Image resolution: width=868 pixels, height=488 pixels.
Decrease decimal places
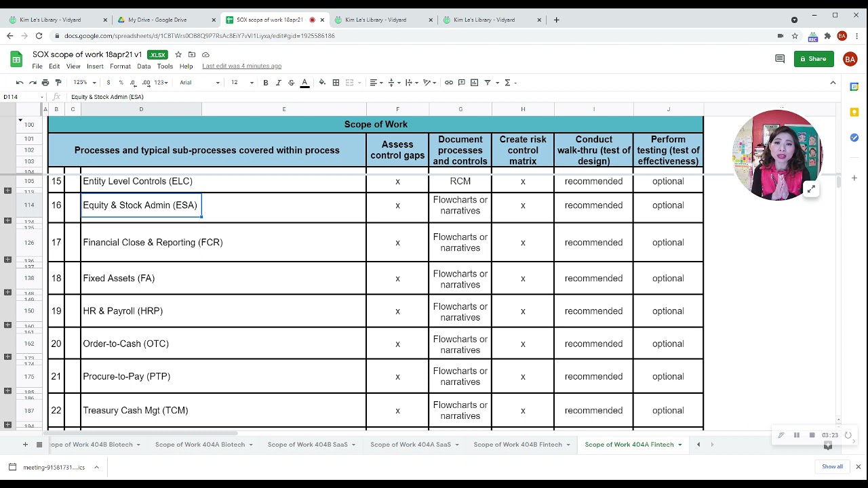coord(133,83)
